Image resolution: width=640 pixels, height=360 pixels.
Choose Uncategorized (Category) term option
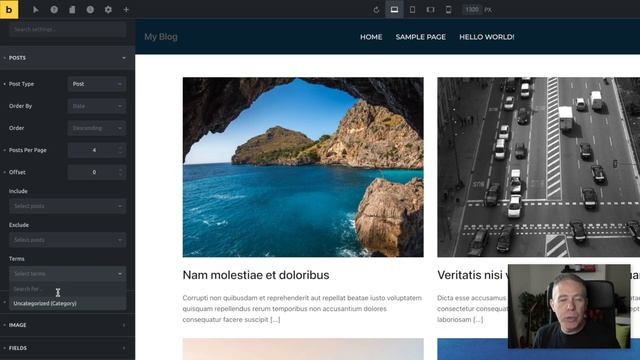coord(68,303)
